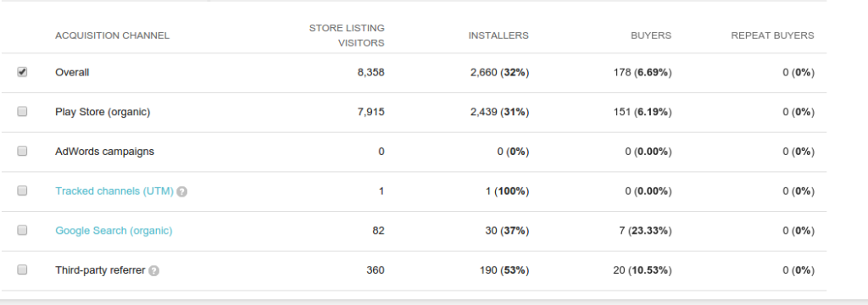Viewport: 868px width, 305px height.
Task: Uncheck the Overall row checkbox
Action: (22, 72)
